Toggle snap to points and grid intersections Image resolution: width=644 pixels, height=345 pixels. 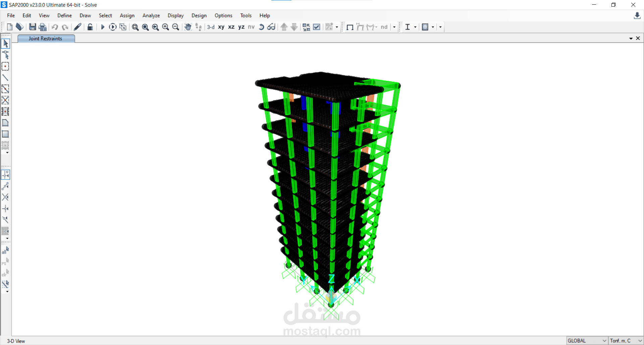click(x=5, y=175)
